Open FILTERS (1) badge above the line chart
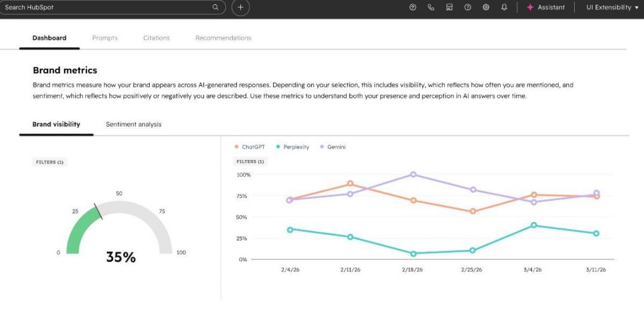Image resolution: width=644 pixels, height=309 pixels. coord(250,162)
